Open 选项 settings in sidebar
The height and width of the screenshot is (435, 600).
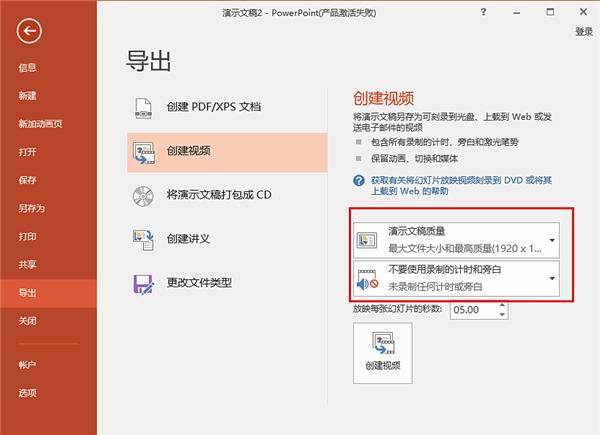pyautogui.click(x=48, y=393)
